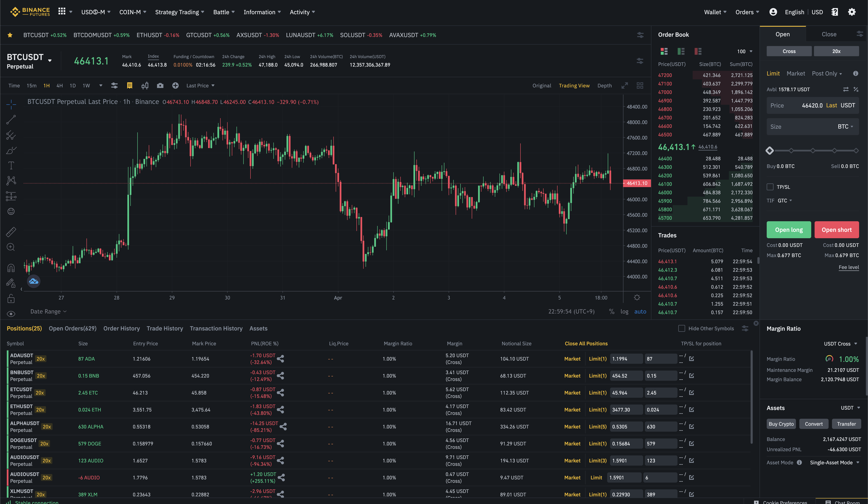Expand the Date Range selector
868x504 pixels.
click(48, 312)
